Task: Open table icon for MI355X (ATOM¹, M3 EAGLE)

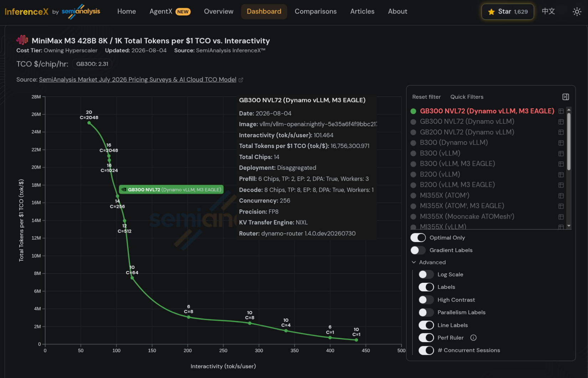Action: click(x=561, y=206)
